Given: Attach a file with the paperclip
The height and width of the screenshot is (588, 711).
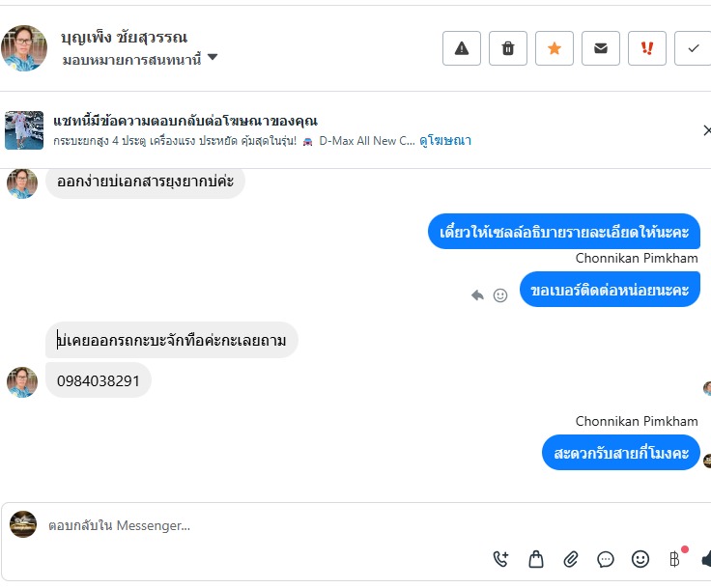Looking at the screenshot, I should (x=571, y=558).
